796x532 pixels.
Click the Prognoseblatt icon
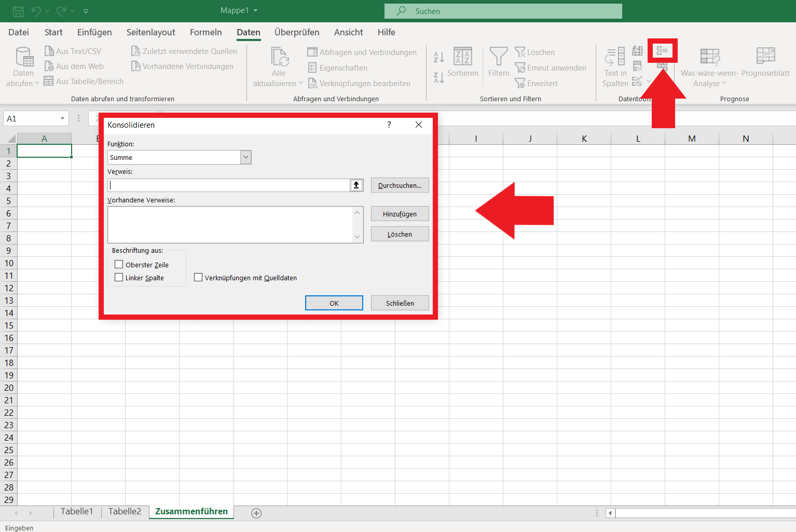pyautogui.click(x=765, y=56)
